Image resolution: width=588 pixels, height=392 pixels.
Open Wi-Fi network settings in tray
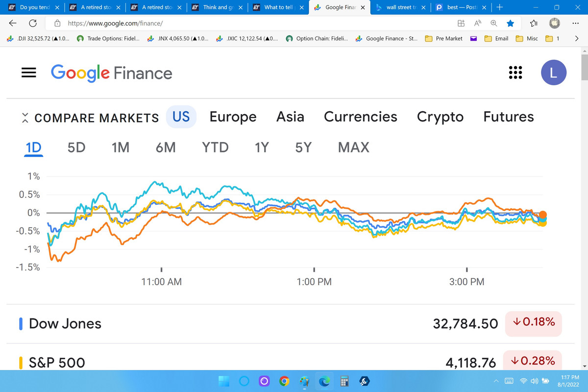pyautogui.click(x=523, y=381)
